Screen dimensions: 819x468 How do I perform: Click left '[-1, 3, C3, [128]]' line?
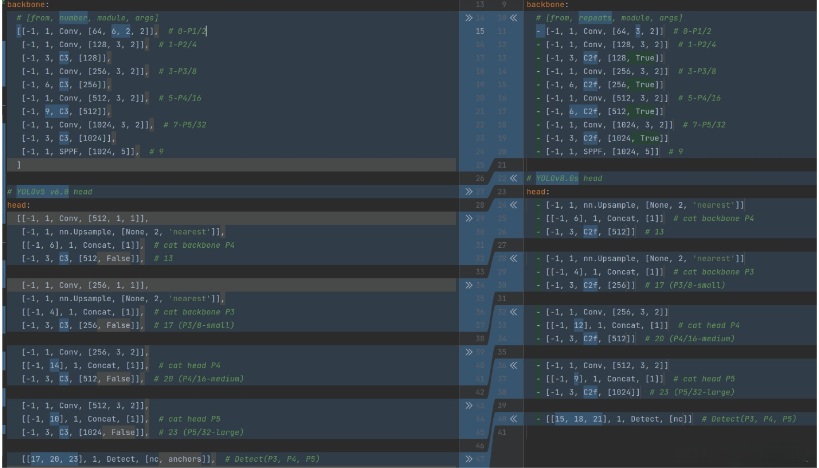coord(66,58)
